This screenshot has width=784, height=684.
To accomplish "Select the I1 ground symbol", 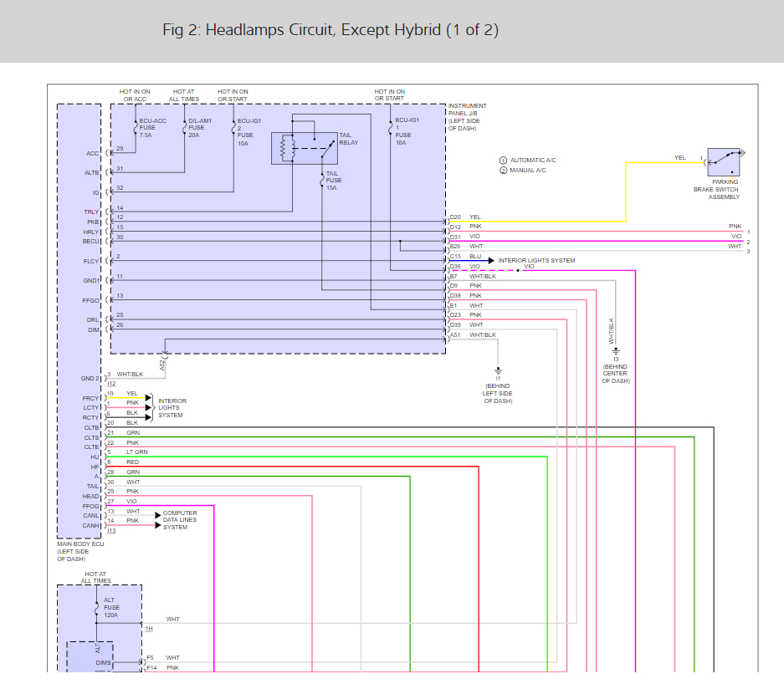I will [x=498, y=370].
